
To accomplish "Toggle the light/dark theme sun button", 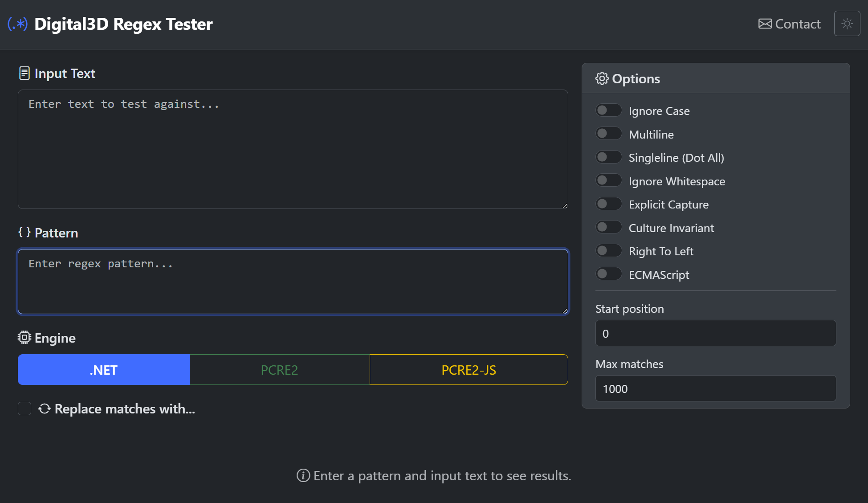I will [847, 24].
